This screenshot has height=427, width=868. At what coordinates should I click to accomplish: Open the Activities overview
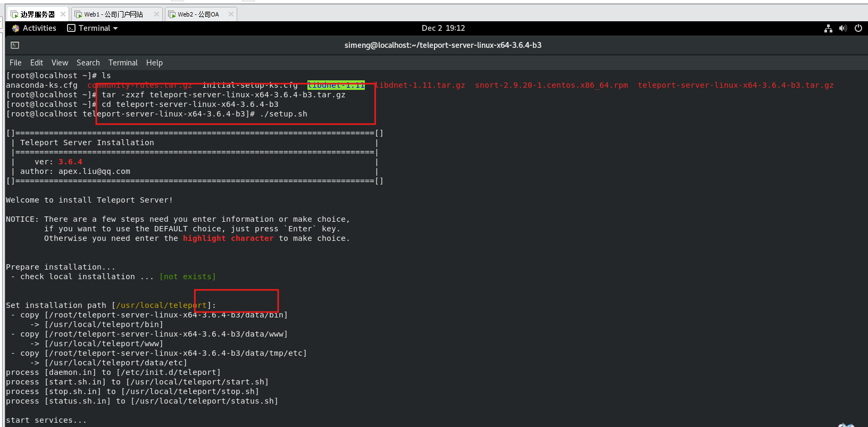coord(39,28)
